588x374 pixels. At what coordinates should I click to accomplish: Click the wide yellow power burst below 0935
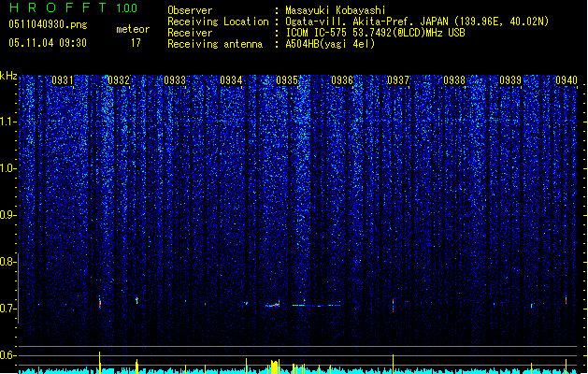[x=275, y=367]
